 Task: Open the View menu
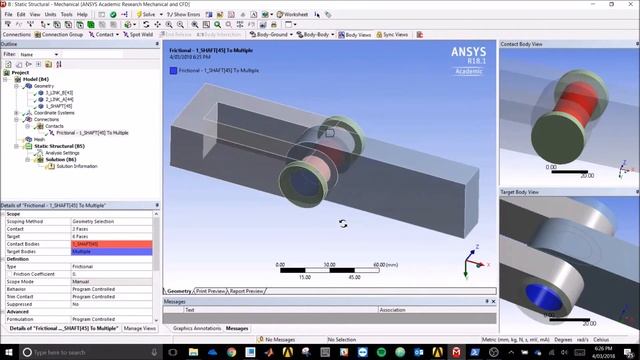click(x=35, y=14)
